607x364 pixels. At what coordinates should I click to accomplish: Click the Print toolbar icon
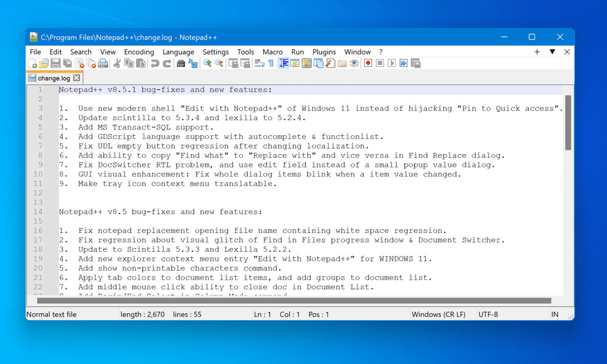103,64
